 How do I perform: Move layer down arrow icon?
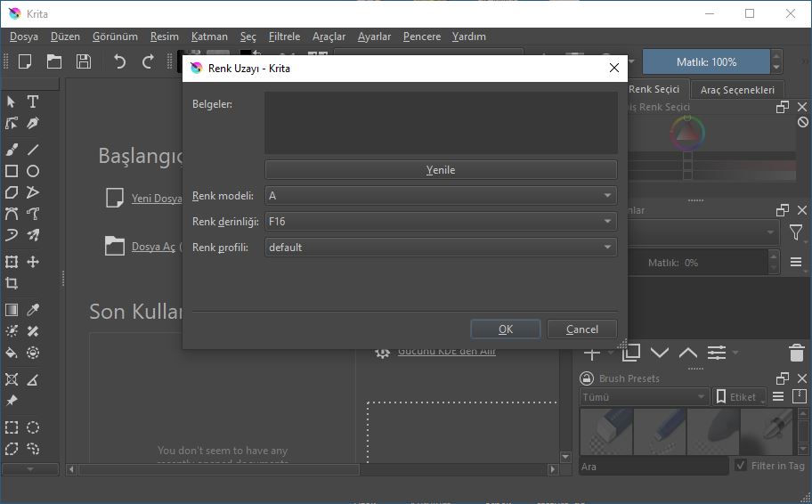click(659, 354)
